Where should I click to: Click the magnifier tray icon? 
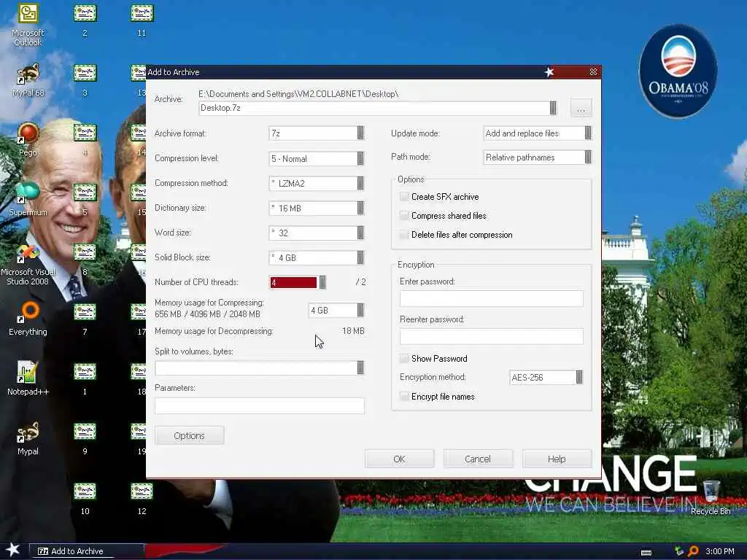click(x=693, y=551)
